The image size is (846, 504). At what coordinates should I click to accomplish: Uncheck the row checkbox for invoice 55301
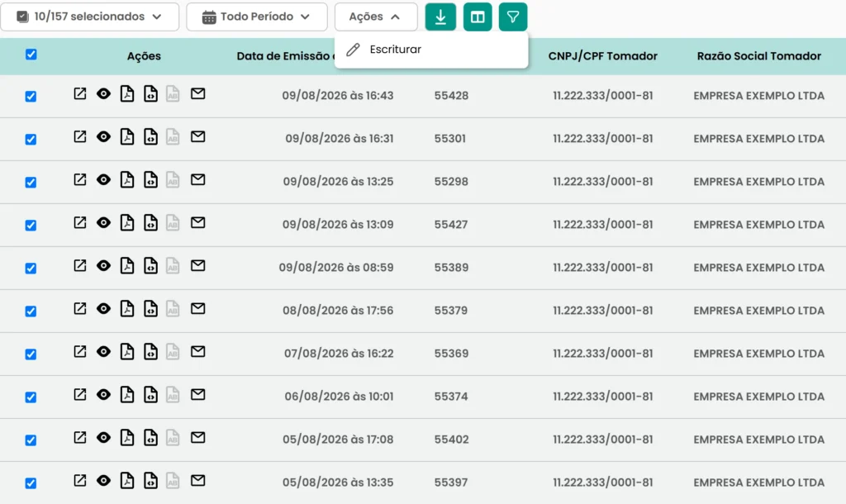(x=31, y=140)
